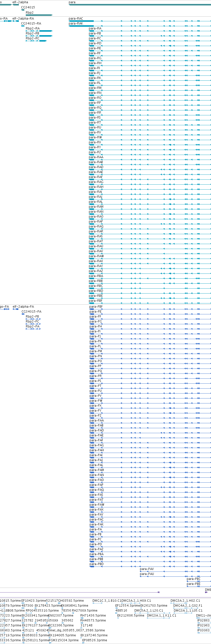Image resolution: width=211 pixels, height=644 pixels.
Task: Select the Rbp2 gene span arrow glyph
Action: pyautogui.click(x=39, y=15)
